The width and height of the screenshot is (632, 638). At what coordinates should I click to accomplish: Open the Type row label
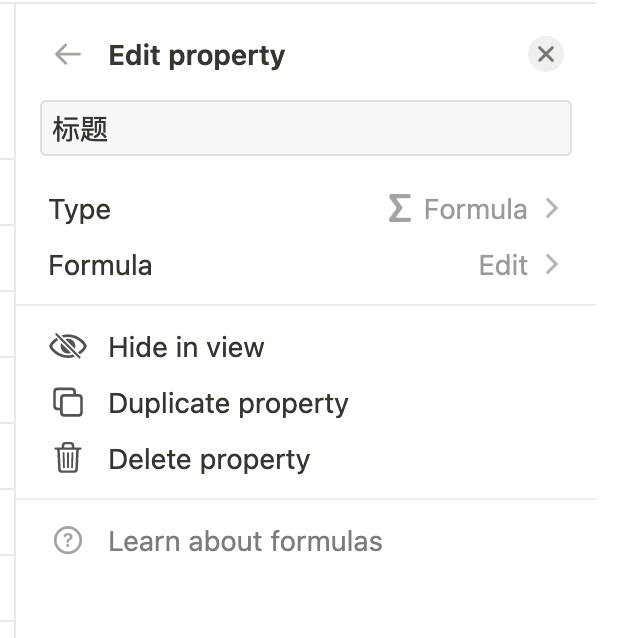click(80, 210)
